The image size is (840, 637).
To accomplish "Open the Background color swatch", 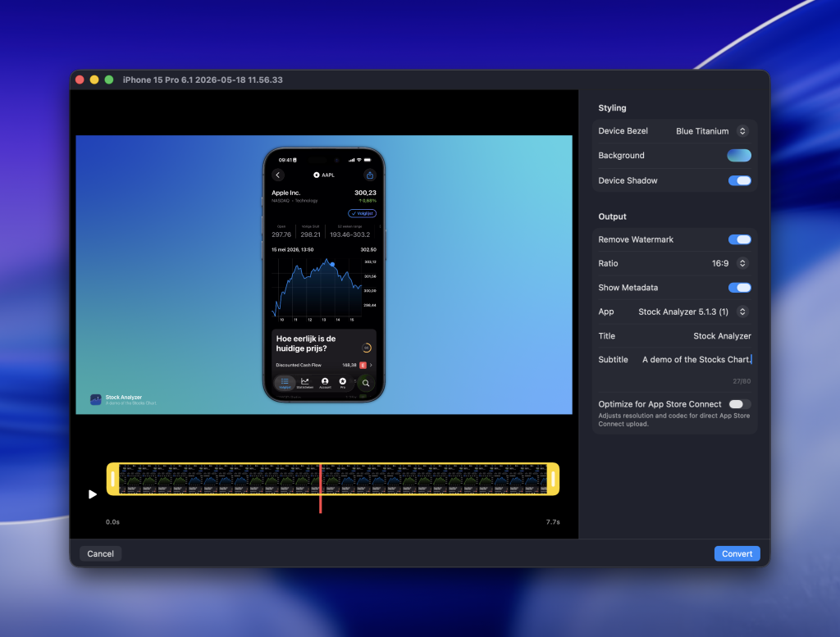I will click(x=739, y=155).
